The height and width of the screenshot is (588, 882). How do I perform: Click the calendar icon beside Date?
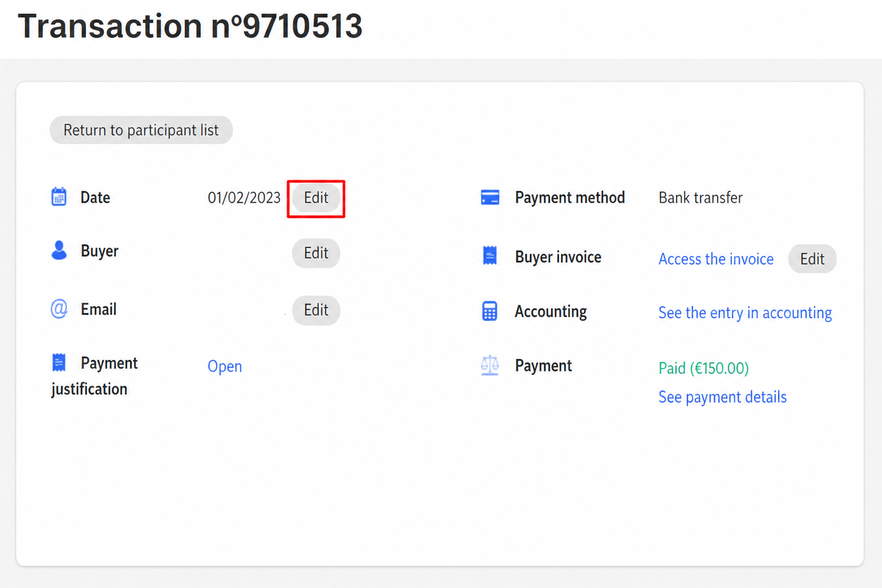tap(59, 196)
